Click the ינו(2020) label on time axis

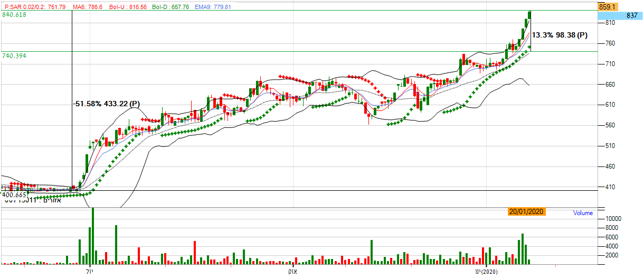tap(486, 272)
